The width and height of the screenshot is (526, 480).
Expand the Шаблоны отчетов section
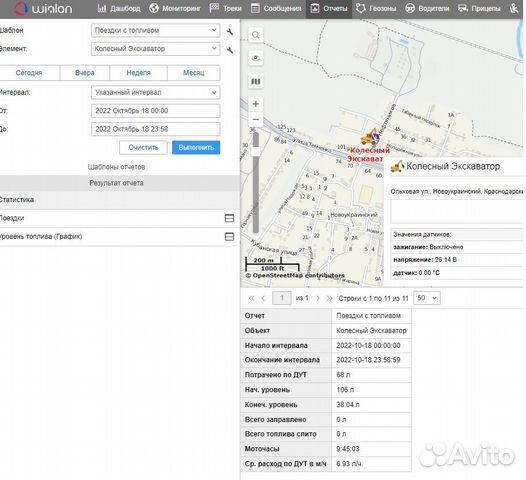[116, 167]
